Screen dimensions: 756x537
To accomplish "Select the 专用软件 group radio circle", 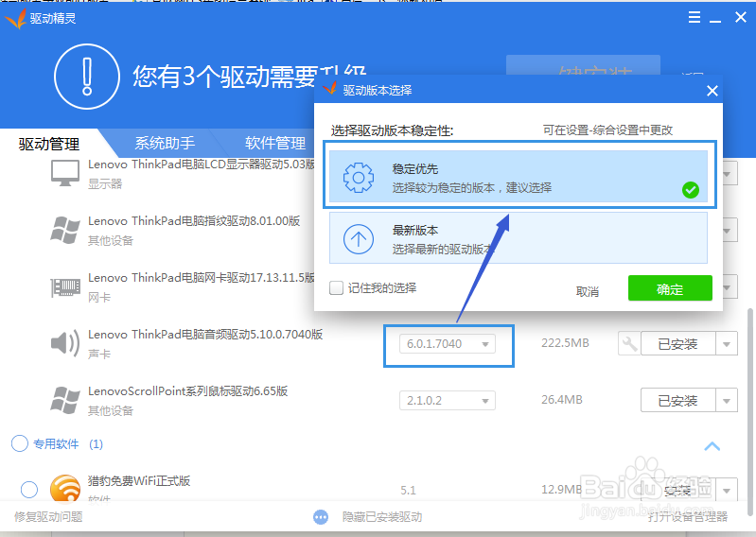I will pos(20,443).
